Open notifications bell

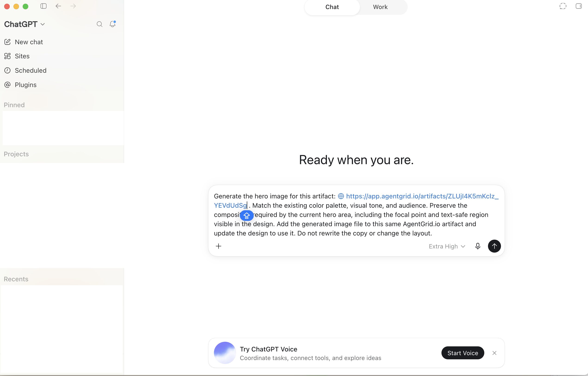(113, 24)
